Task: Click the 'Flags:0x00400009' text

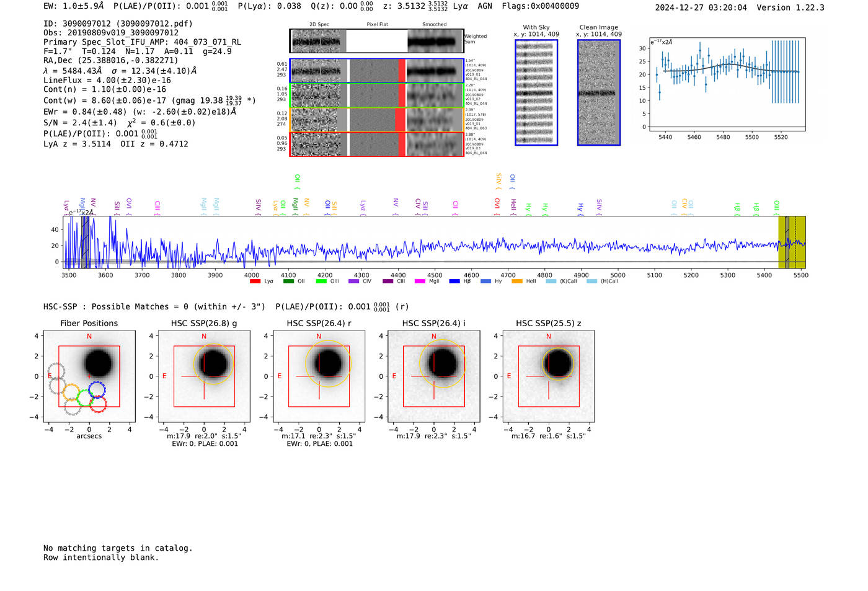Action: [x=541, y=6]
